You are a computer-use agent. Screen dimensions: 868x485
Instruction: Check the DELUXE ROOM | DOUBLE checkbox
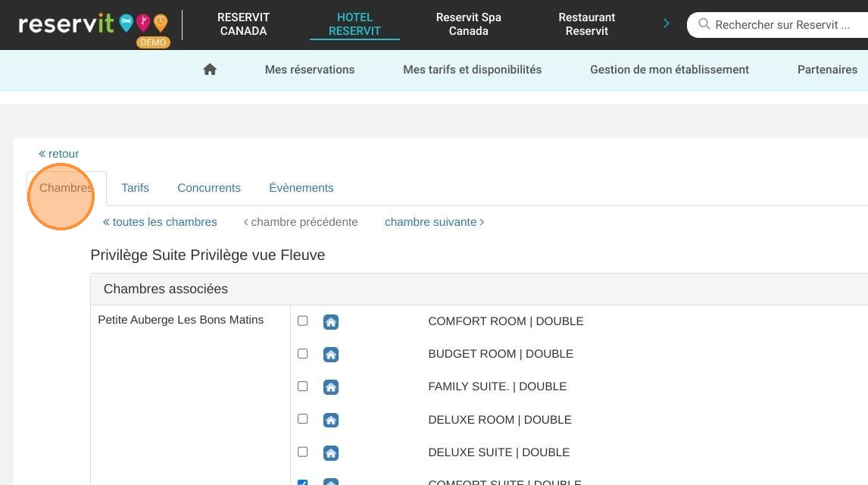(303, 418)
